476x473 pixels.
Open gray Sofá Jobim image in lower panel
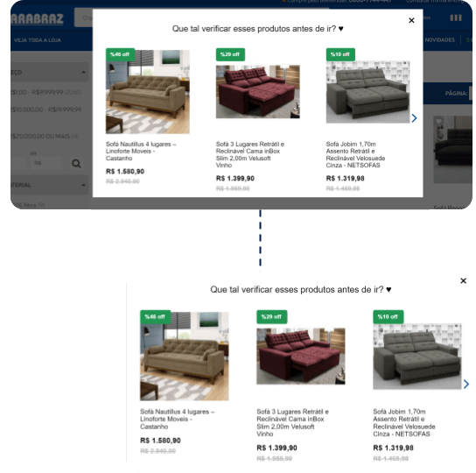pos(417,357)
